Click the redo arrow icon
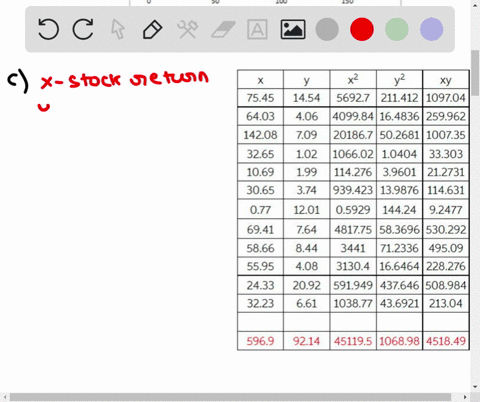 [83, 29]
